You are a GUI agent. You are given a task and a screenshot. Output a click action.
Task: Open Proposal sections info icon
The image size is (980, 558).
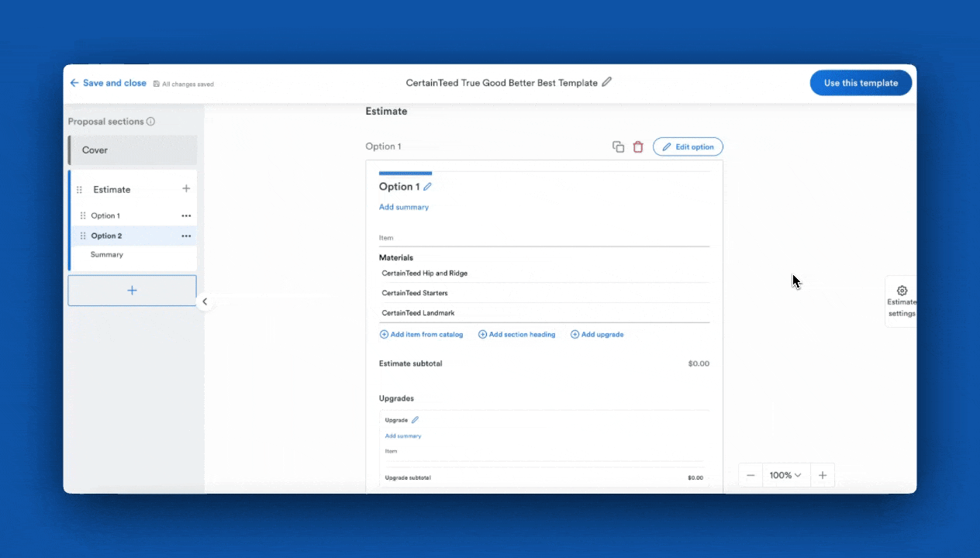click(150, 122)
